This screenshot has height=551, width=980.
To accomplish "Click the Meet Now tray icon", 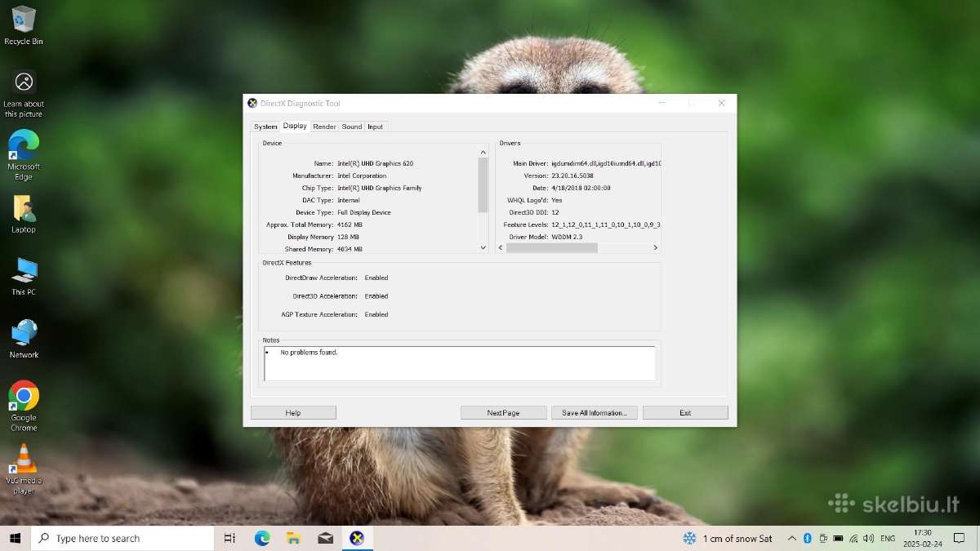I will 822,539.
